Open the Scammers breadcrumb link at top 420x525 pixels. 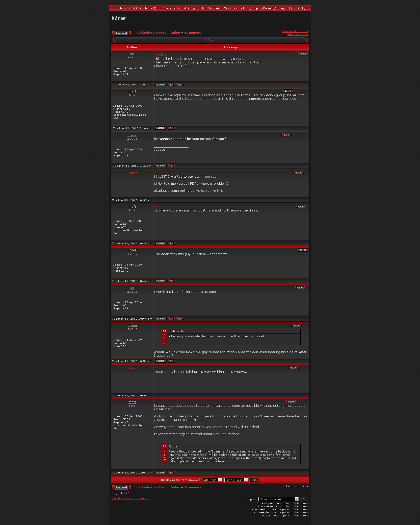point(193,33)
